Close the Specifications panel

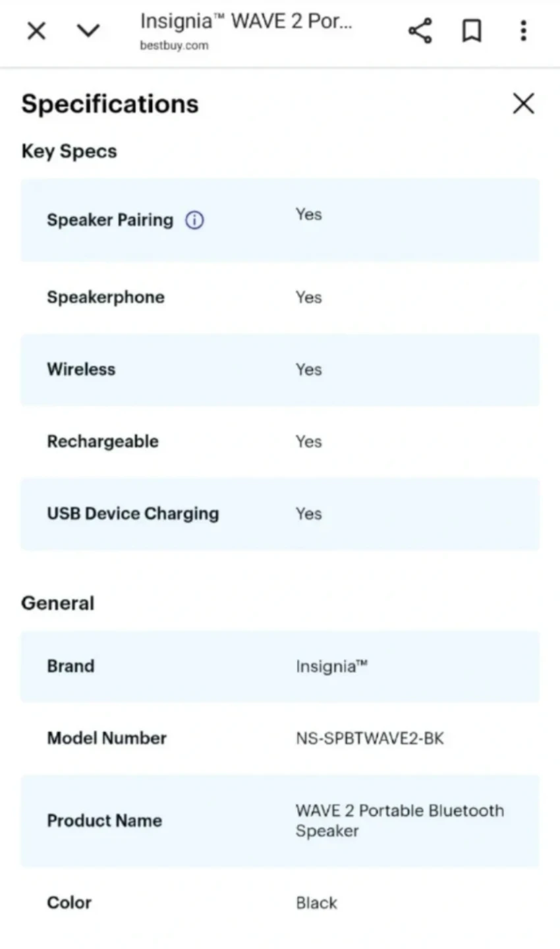(523, 103)
